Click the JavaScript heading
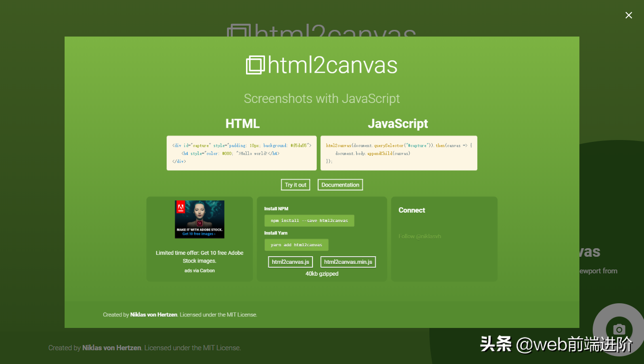 pos(398,124)
